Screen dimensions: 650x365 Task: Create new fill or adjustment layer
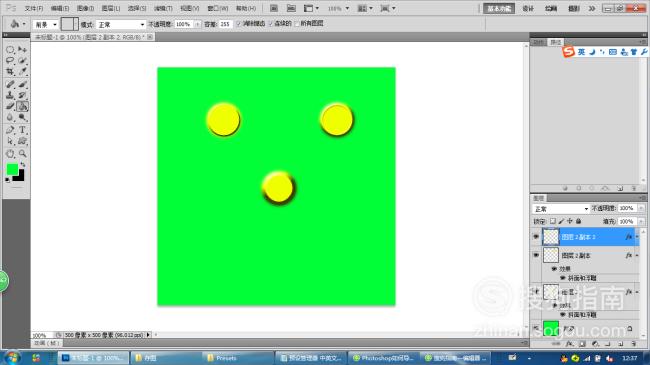tap(595, 344)
